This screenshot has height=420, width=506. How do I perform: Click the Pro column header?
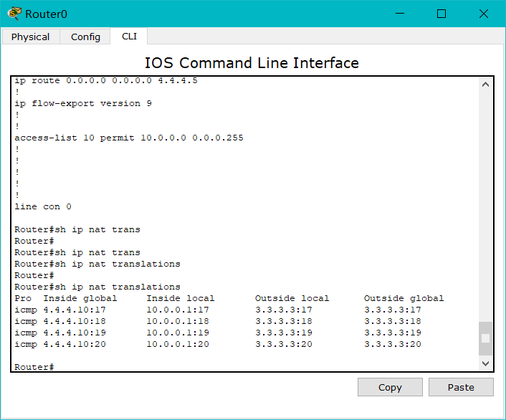pos(23,298)
